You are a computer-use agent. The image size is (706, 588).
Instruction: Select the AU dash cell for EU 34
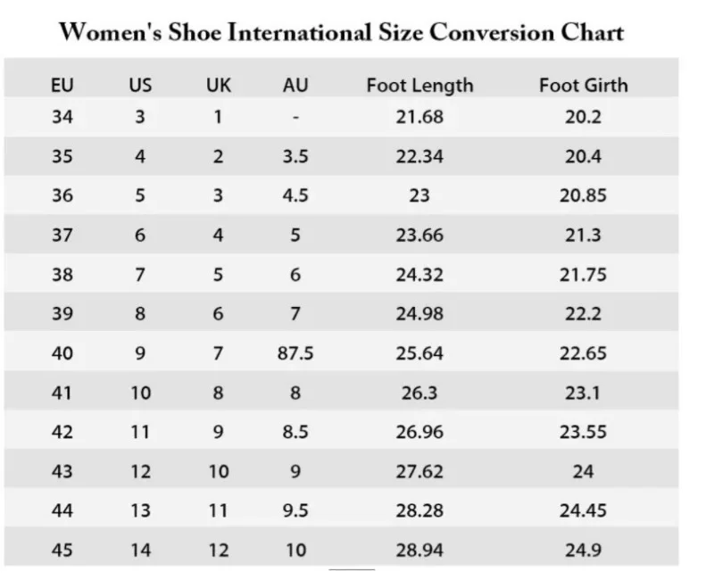295,117
